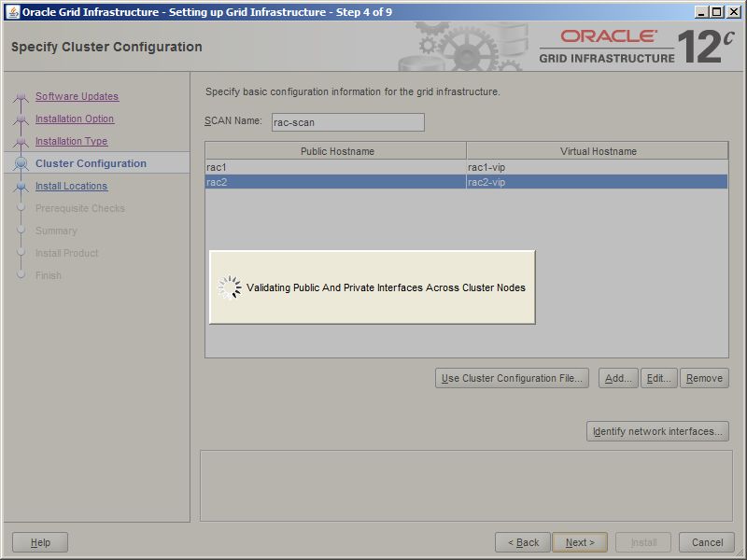Maximize the Oracle installer window
Image resolution: width=747 pixels, height=560 pixels.
[717, 12]
